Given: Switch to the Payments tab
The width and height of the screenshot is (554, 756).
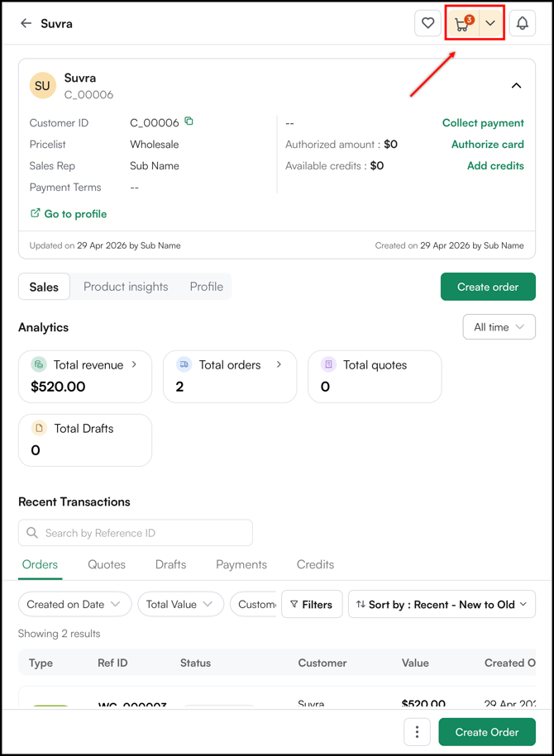Looking at the screenshot, I should click(241, 564).
